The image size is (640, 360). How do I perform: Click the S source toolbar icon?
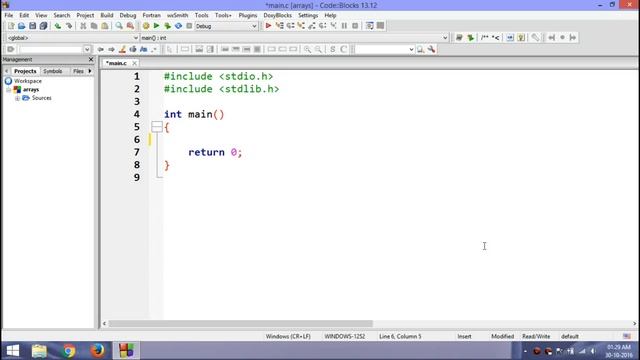(x=333, y=49)
